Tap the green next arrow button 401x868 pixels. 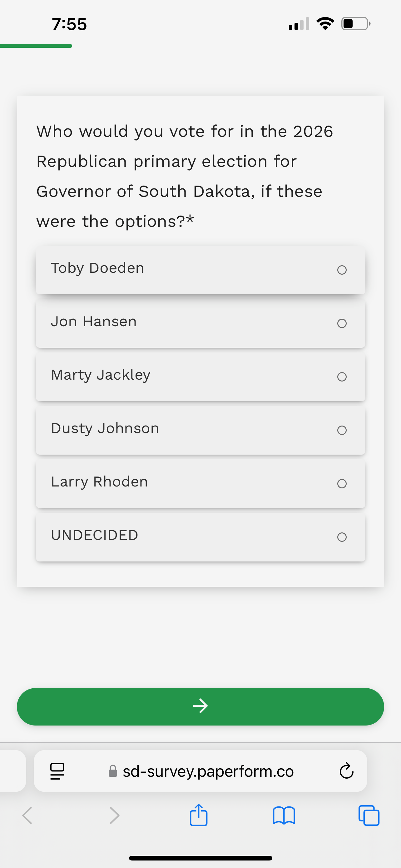click(200, 706)
